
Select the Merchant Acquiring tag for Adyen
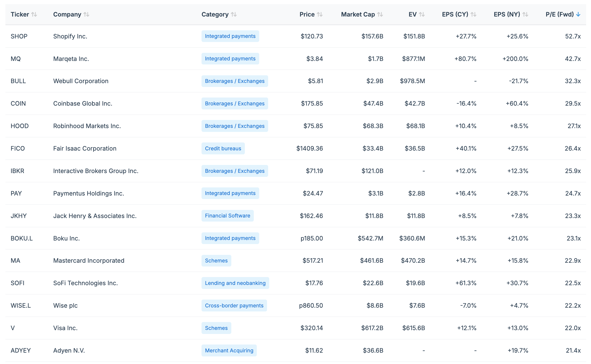coord(229,350)
